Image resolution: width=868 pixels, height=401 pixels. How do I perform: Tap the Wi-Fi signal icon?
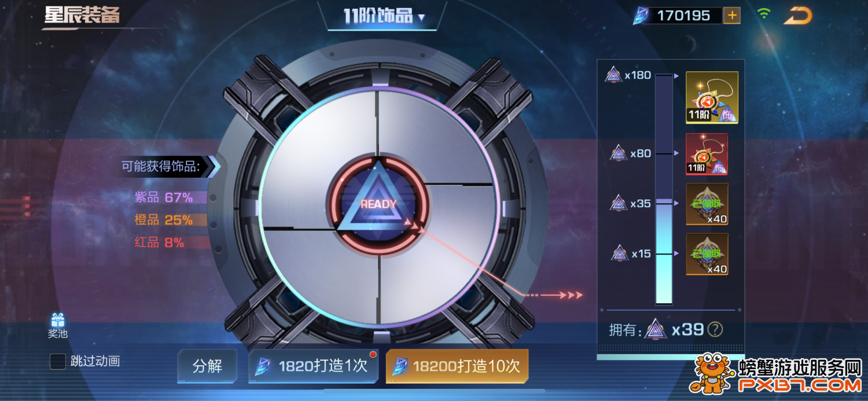point(764,14)
